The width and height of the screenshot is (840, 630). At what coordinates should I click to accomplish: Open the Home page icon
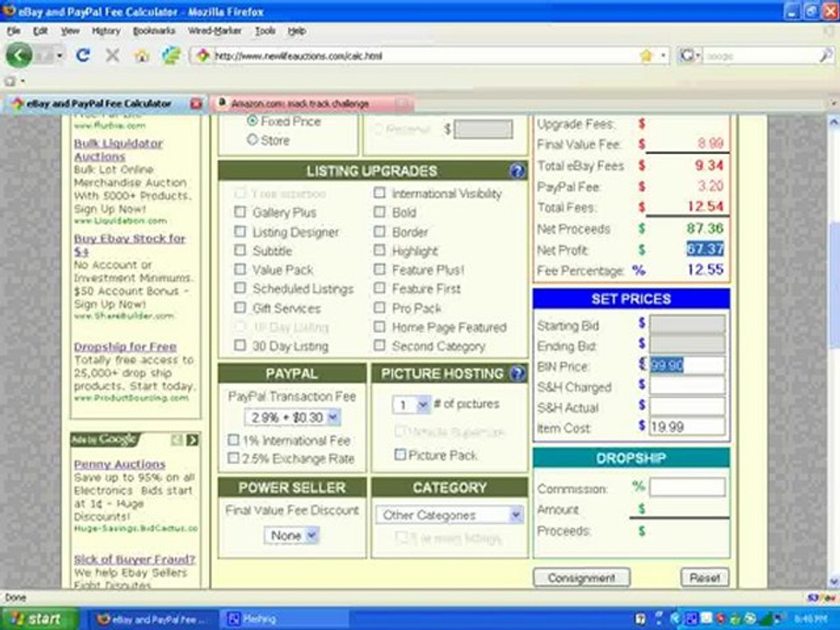(x=142, y=54)
